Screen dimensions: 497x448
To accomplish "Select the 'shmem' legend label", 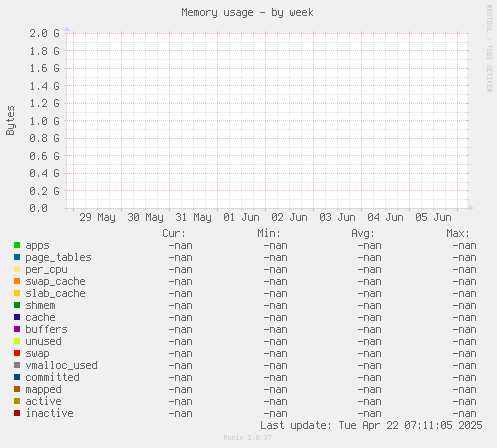I will (x=40, y=306).
